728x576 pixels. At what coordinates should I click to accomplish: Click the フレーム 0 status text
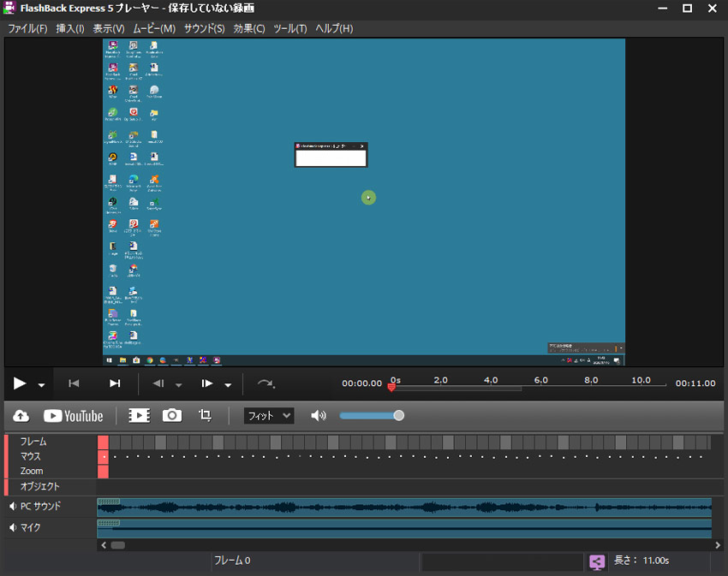coord(232,561)
